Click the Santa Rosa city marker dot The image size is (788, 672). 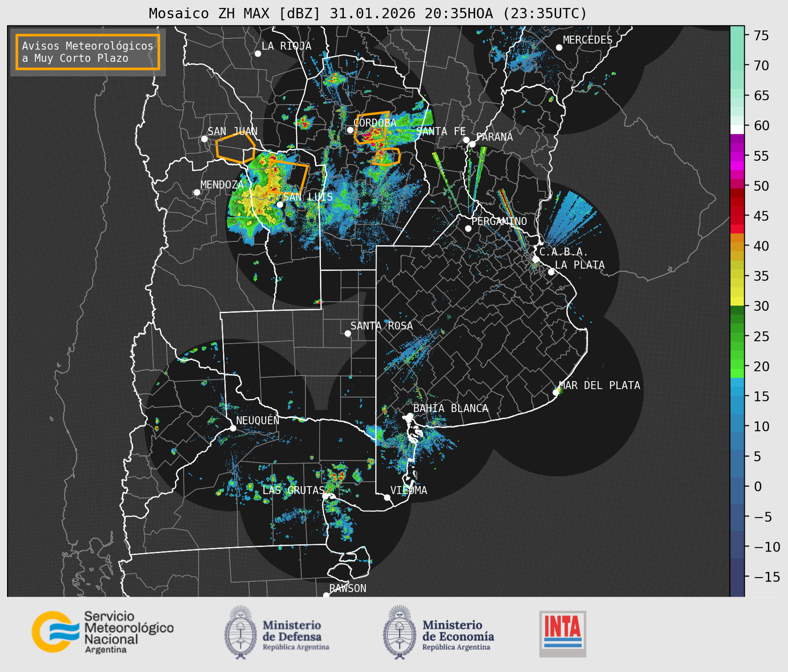coord(348,333)
